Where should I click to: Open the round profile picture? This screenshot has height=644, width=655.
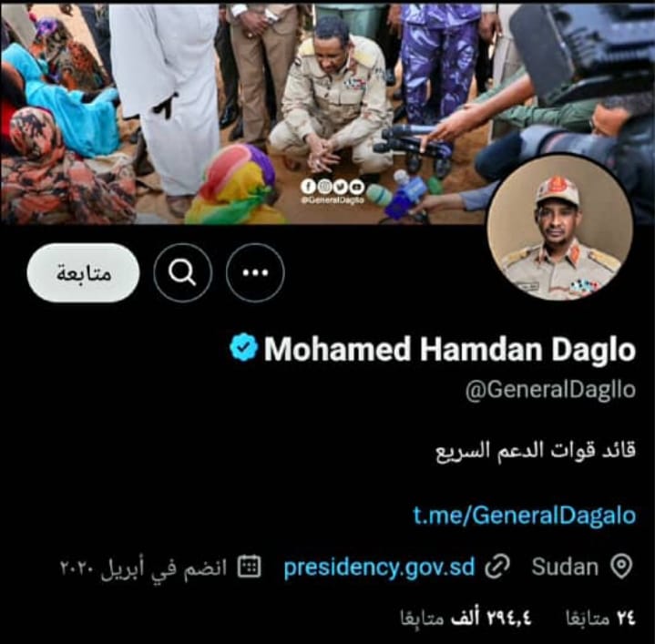click(x=560, y=228)
